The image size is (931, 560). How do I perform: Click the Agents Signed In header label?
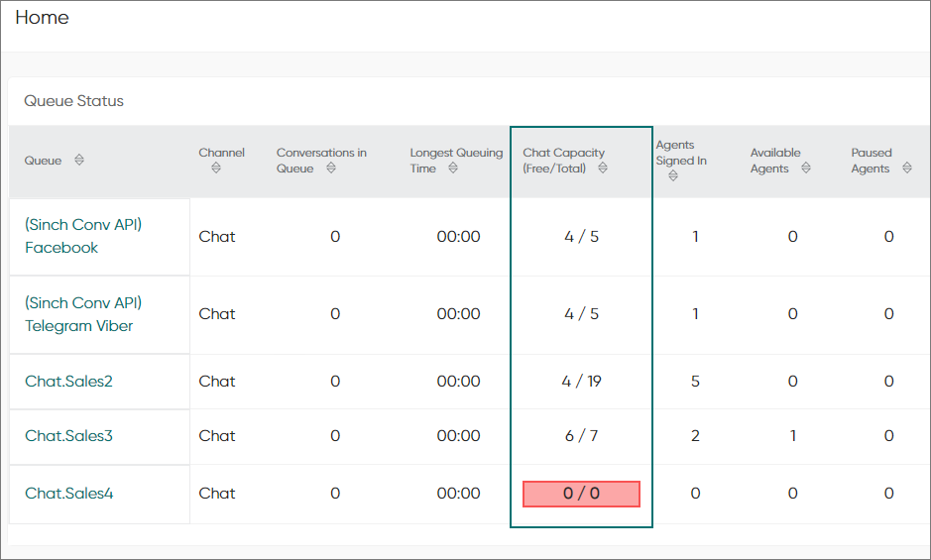pos(681,153)
